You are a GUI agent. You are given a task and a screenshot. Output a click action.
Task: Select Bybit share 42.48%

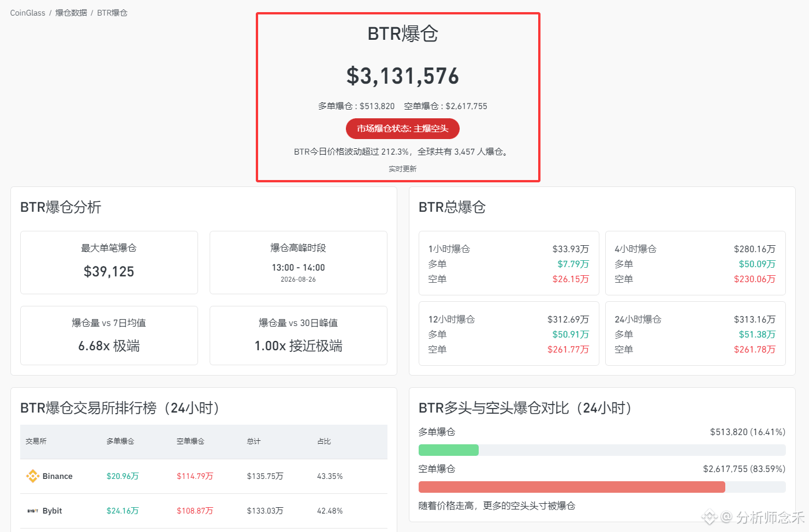(330, 511)
